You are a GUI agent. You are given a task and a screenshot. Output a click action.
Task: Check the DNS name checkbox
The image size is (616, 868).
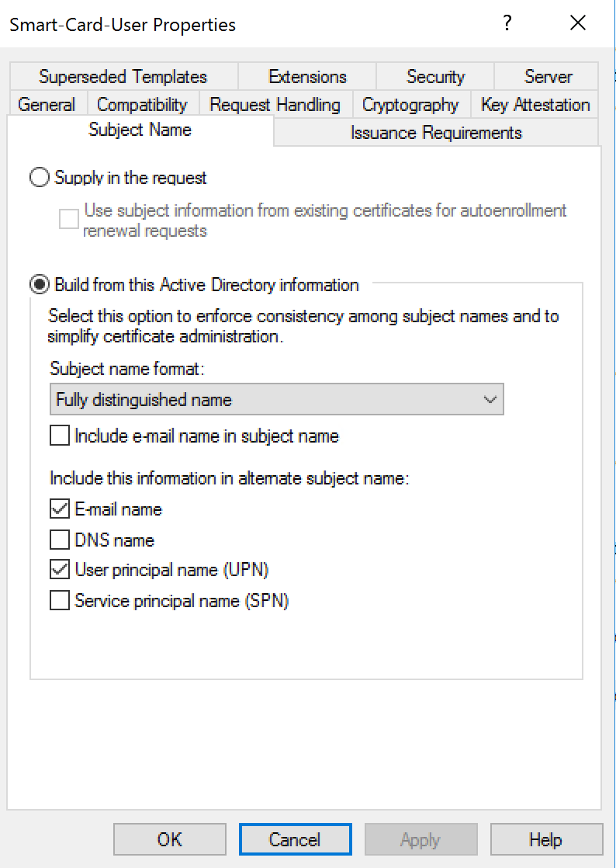(x=60, y=540)
